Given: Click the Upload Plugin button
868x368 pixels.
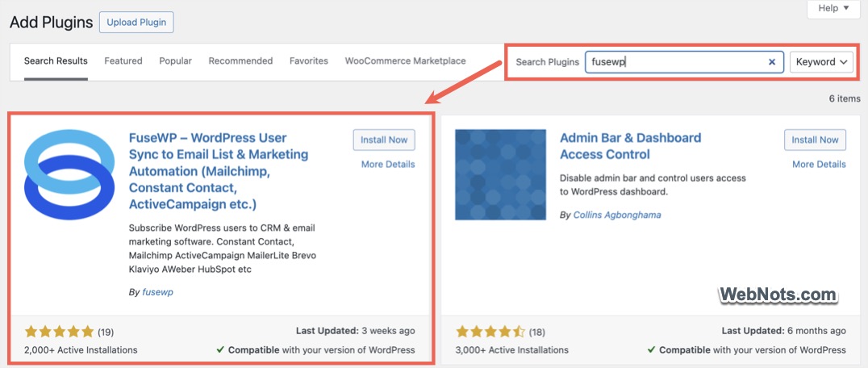Looking at the screenshot, I should [136, 23].
